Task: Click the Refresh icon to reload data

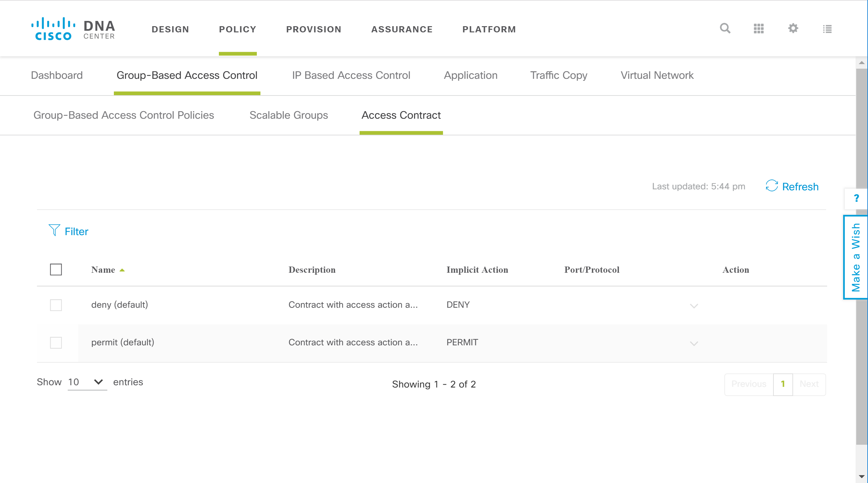Action: click(x=772, y=186)
